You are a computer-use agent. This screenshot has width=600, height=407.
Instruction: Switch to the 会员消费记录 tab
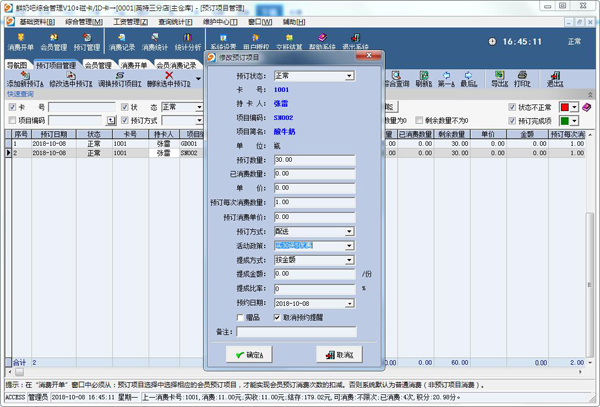pos(176,65)
